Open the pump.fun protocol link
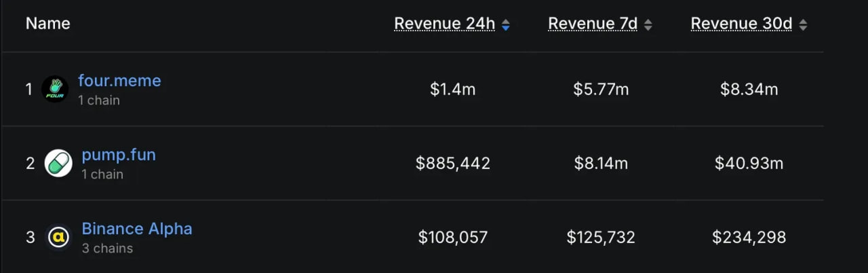This screenshot has width=868, height=273. click(x=119, y=155)
